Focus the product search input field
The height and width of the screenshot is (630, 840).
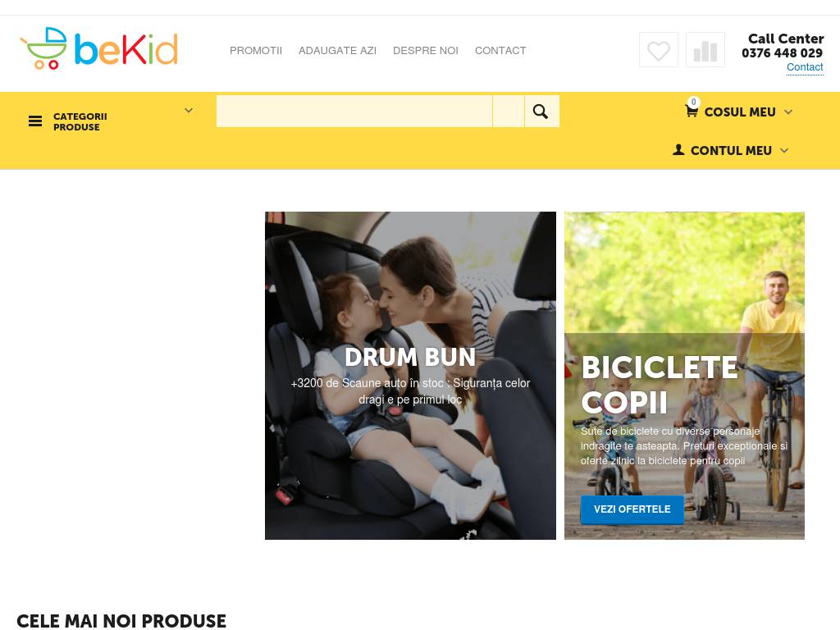tap(354, 111)
